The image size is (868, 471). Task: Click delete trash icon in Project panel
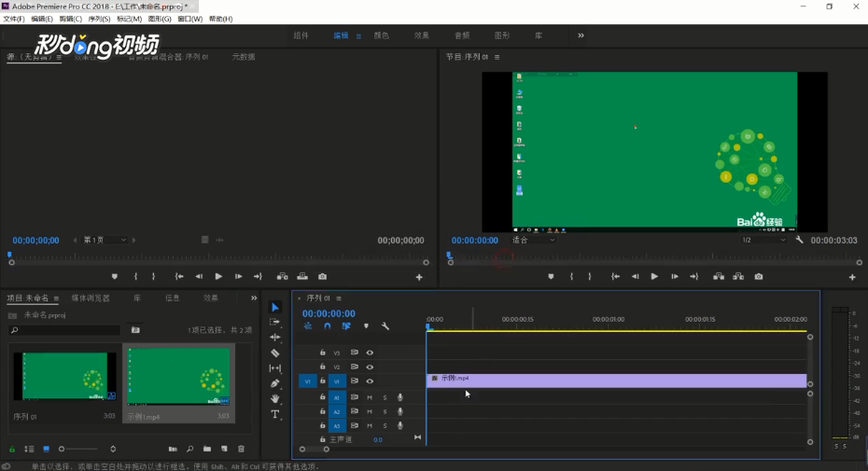241,449
